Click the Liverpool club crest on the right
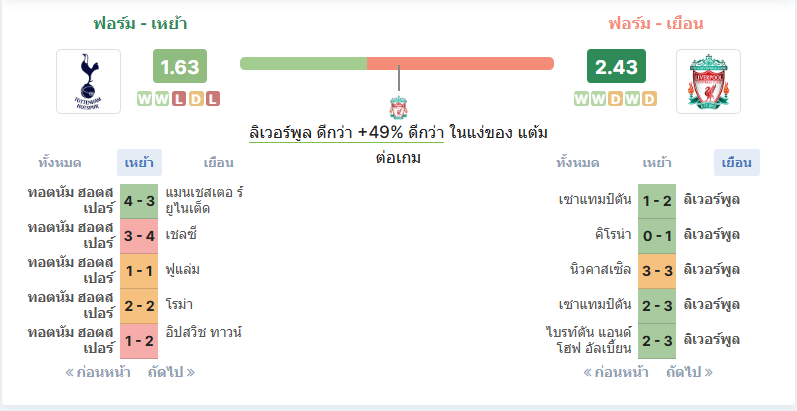This screenshot has height=411, width=797. tap(708, 81)
